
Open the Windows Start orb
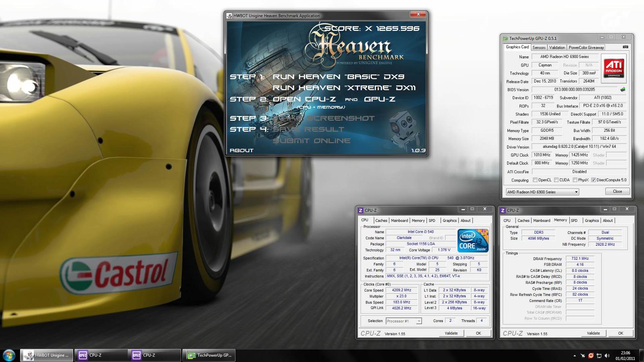pyautogui.click(x=9, y=355)
